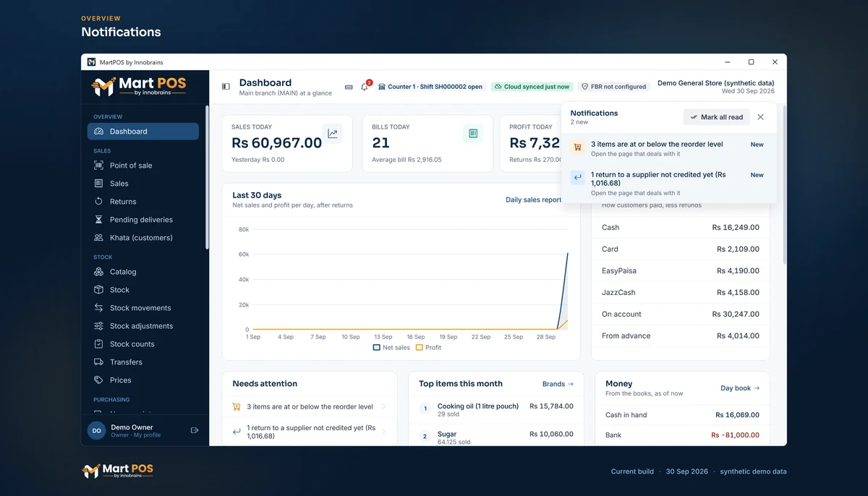Click JazzCash Rs 4,158.00 row

681,292
